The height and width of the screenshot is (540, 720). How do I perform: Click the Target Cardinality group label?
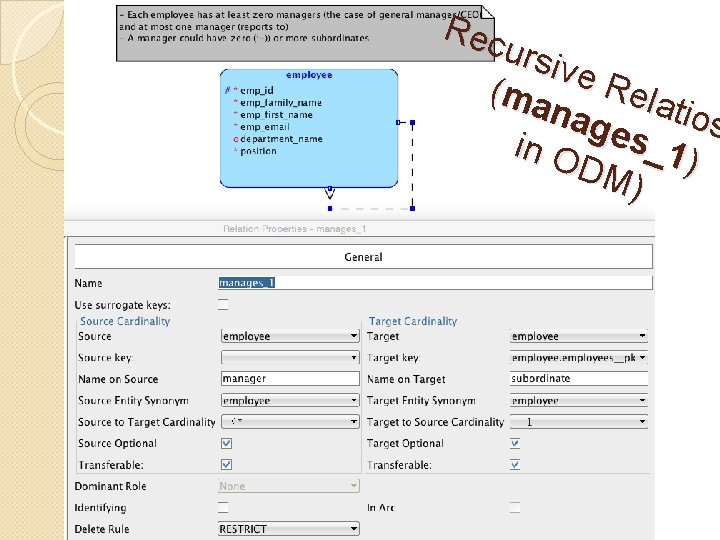pos(413,321)
